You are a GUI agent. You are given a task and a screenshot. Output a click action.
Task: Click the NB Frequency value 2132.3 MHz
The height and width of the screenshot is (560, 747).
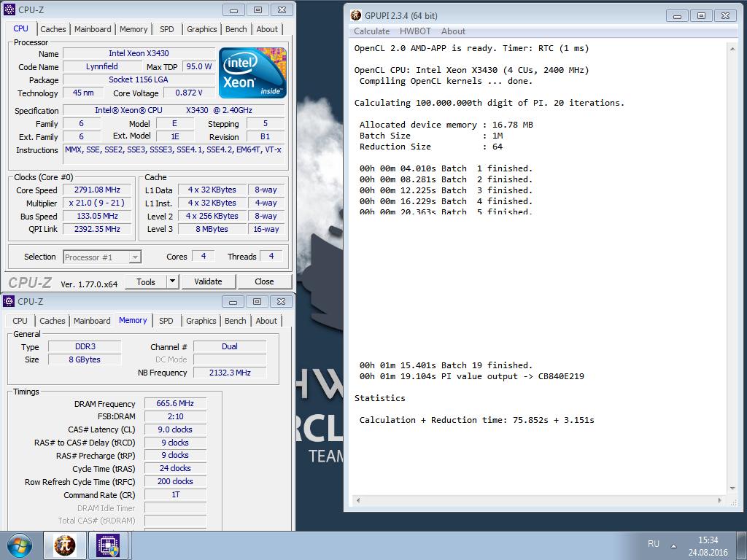pyautogui.click(x=230, y=373)
